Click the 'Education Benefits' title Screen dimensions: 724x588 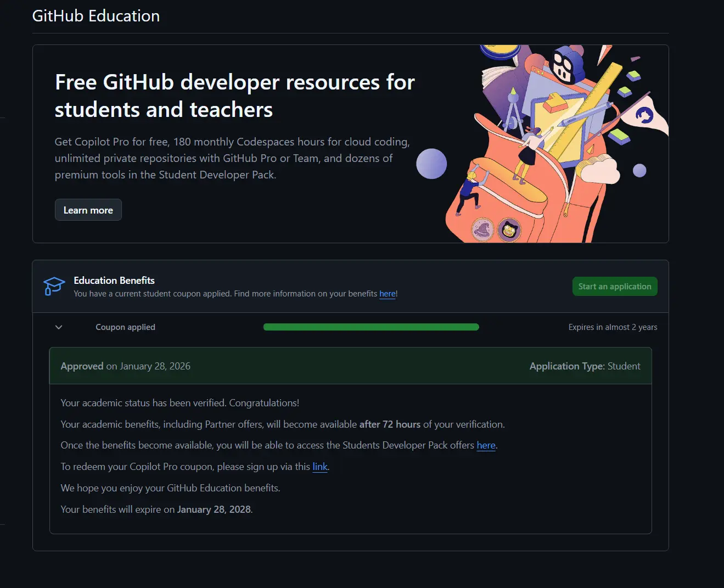[114, 280]
